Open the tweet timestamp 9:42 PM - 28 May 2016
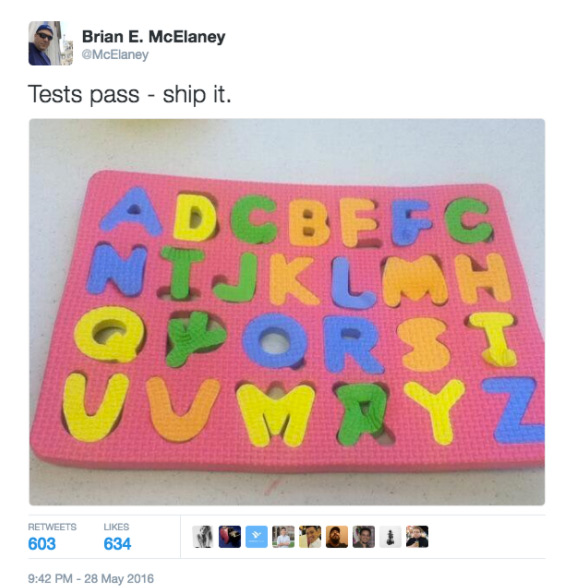Screen dimensions: 572x588 (x=91, y=578)
